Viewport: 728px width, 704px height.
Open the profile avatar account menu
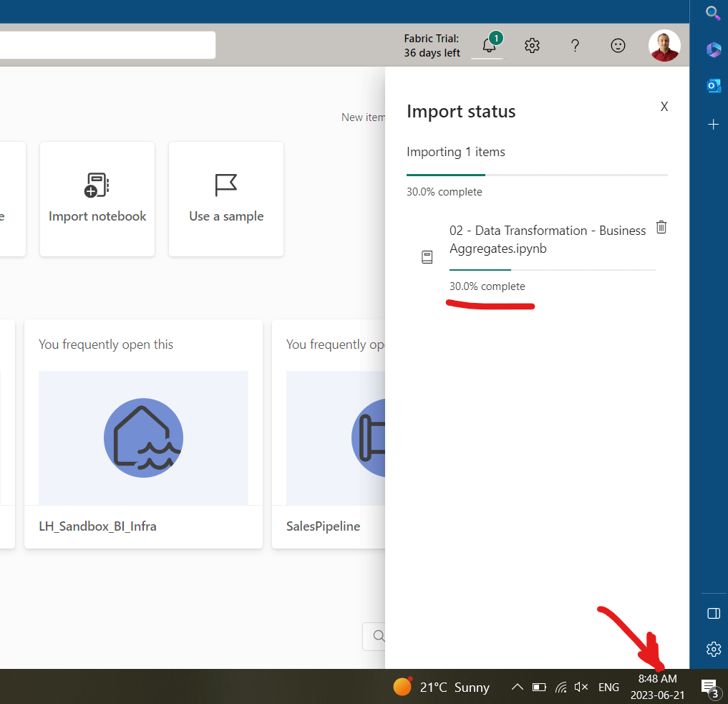click(664, 45)
